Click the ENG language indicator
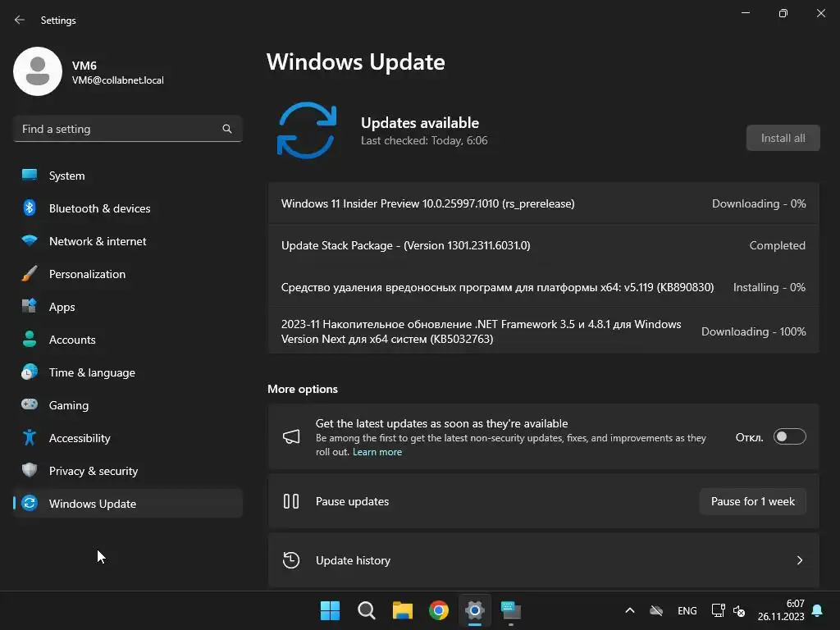840x630 pixels. pyautogui.click(x=687, y=610)
